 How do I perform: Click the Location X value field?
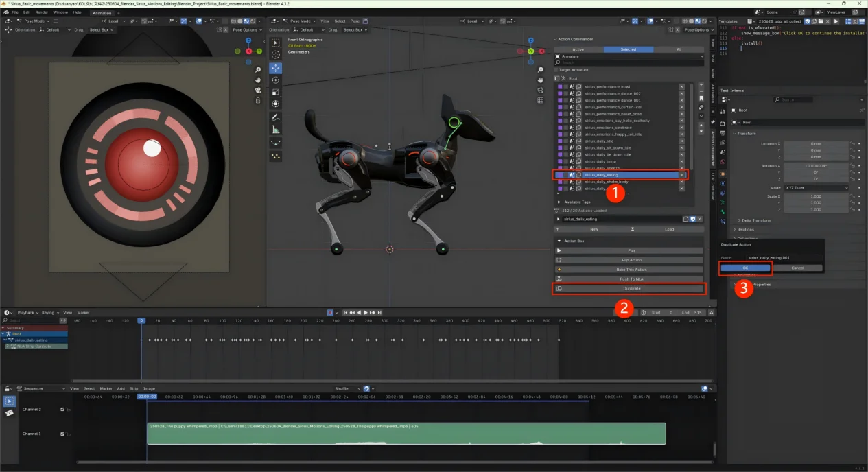coord(817,144)
